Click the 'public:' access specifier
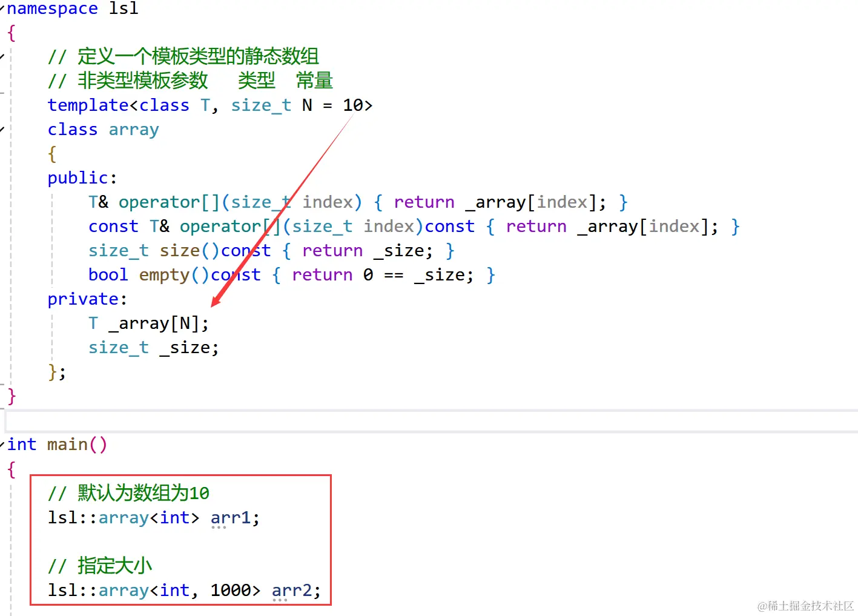Screen dimensions: 858x616 click(82, 178)
